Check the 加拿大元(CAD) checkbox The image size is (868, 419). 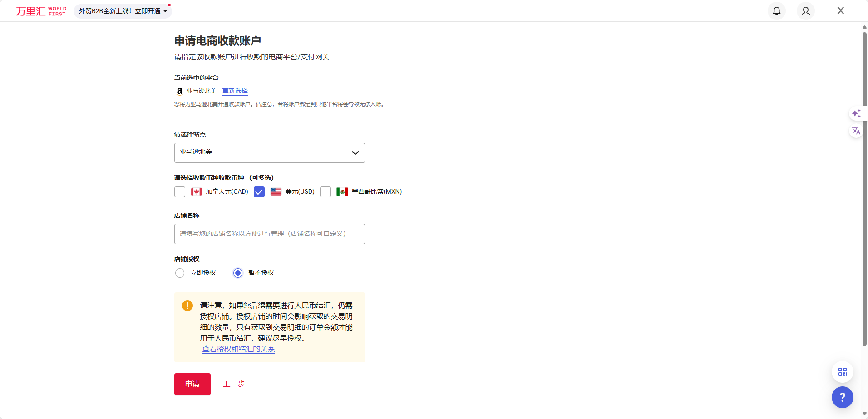[x=180, y=192]
